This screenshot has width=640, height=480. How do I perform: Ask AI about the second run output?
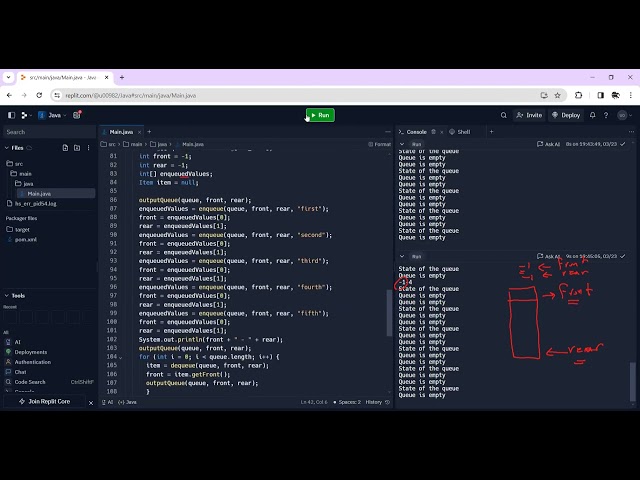coord(549,256)
